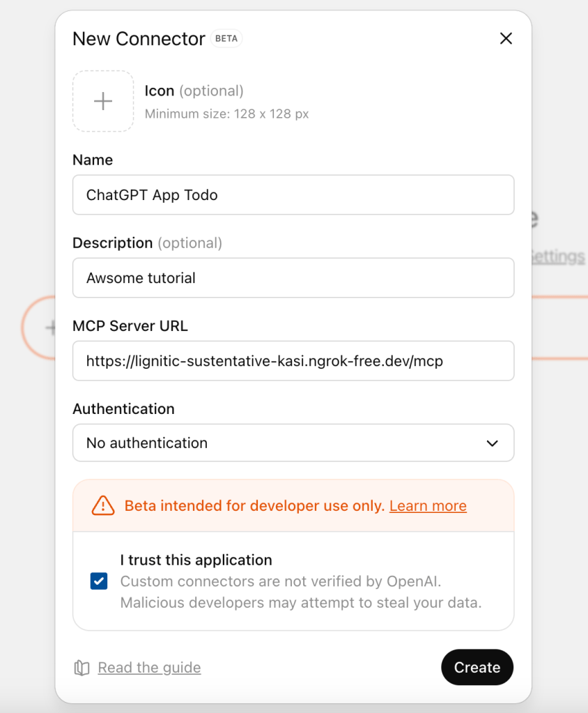Click the book icon beside Read the guide
Viewport: 588px width, 713px height.
[82, 668]
